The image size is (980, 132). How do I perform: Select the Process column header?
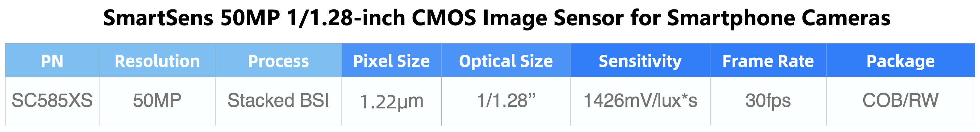pyautogui.click(x=278, y=61)
